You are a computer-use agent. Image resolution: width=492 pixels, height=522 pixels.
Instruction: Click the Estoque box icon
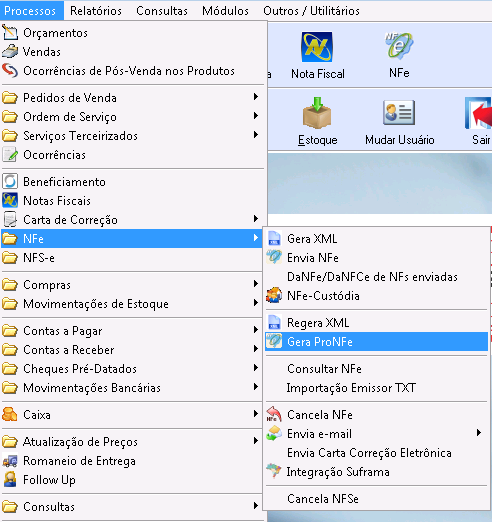[x=317, y=113]
